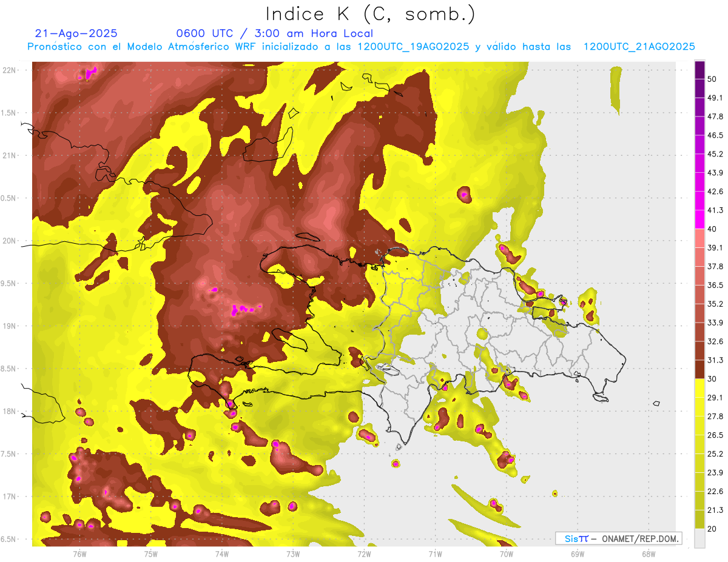Click the legend value "27.8"
Viewport: 728px width, 562px height.
tap(715, 416)
